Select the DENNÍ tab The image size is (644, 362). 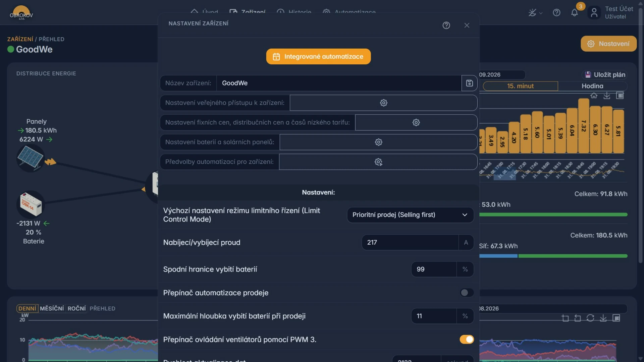[x=27, y=309]
